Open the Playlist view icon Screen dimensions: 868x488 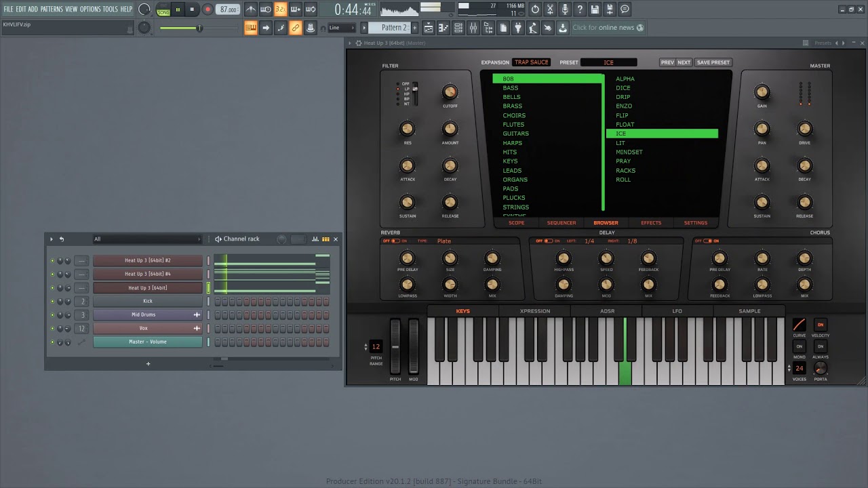click(429, 28)
